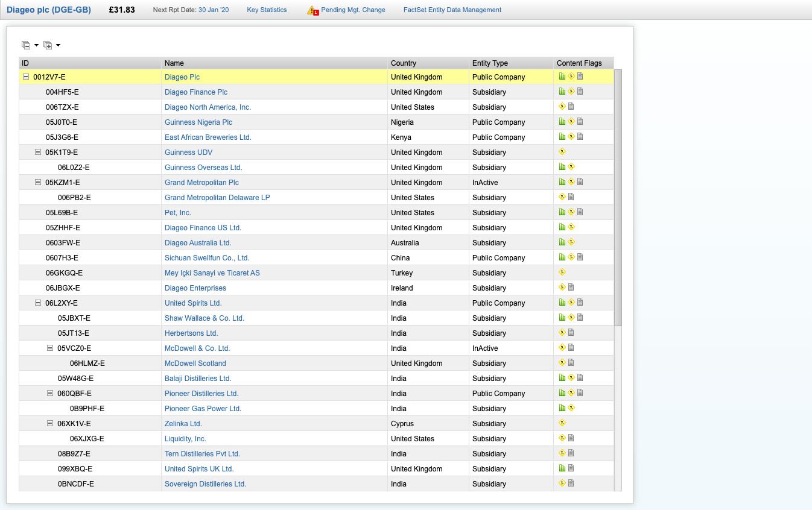Click the Expand All icon above the table
The image size is (812, 510).
48,45
